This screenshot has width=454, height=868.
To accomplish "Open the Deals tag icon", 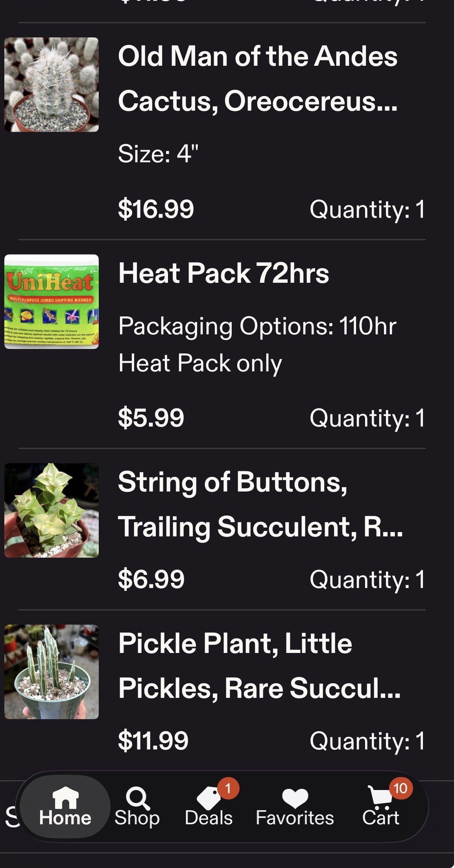I will [x=209, y=798].
